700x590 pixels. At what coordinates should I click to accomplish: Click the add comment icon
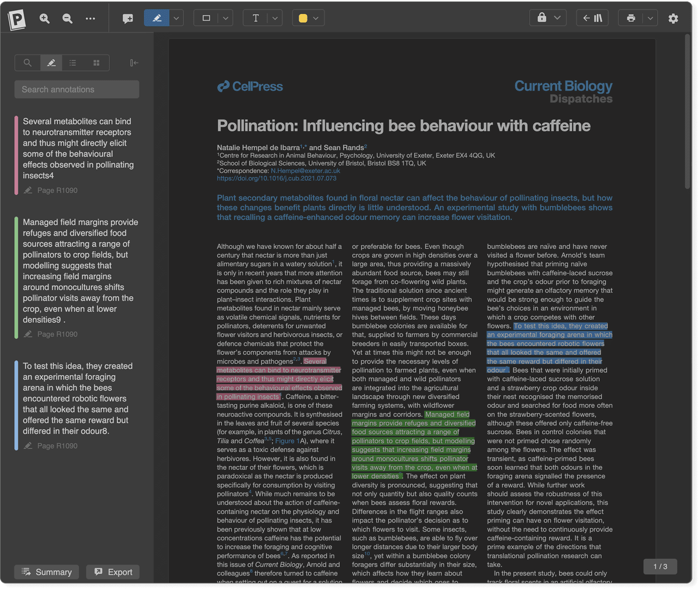(x=127, y=18)
